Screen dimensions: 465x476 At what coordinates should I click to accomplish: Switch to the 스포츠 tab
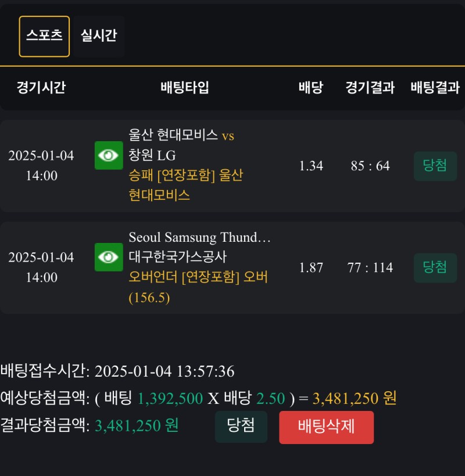tap(44, 36)
